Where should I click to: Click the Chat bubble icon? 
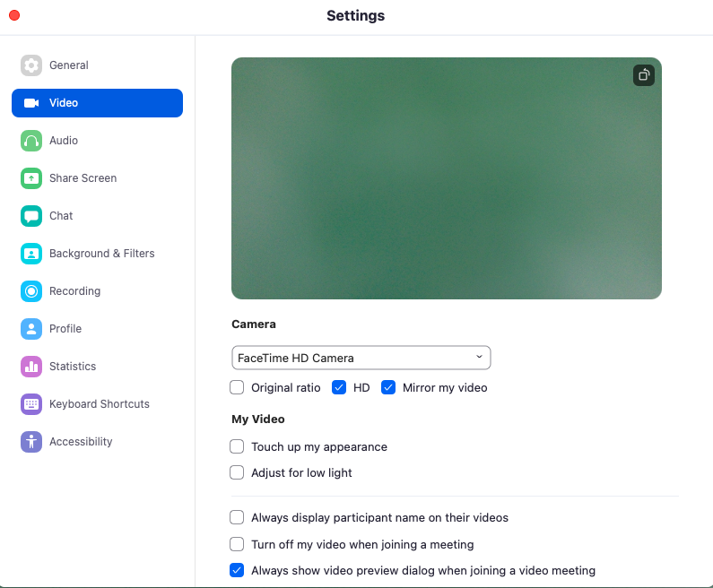pos(31,216)
